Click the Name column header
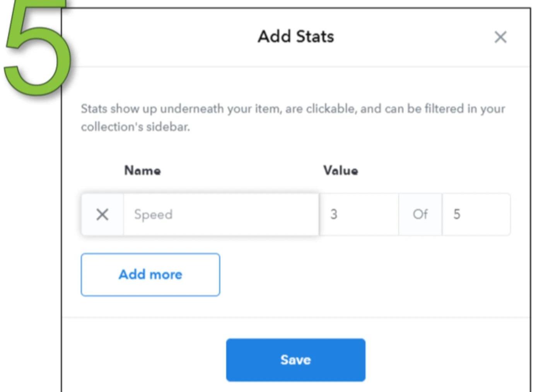536x392 pixels. (x=142, y=170)
